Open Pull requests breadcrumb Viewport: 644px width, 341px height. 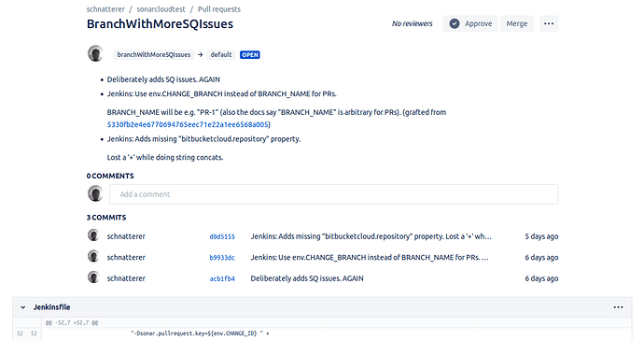(x=219, y=9)
